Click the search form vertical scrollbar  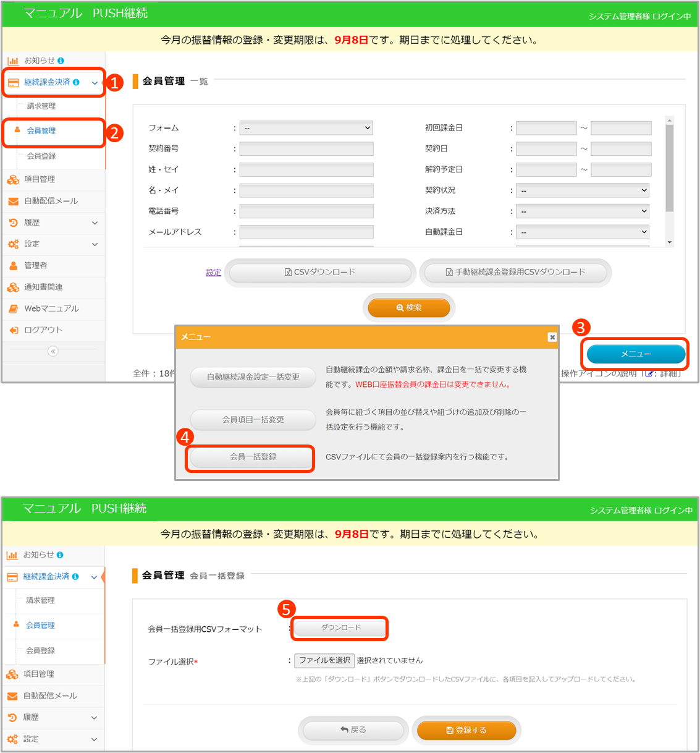tap(669, 167)
